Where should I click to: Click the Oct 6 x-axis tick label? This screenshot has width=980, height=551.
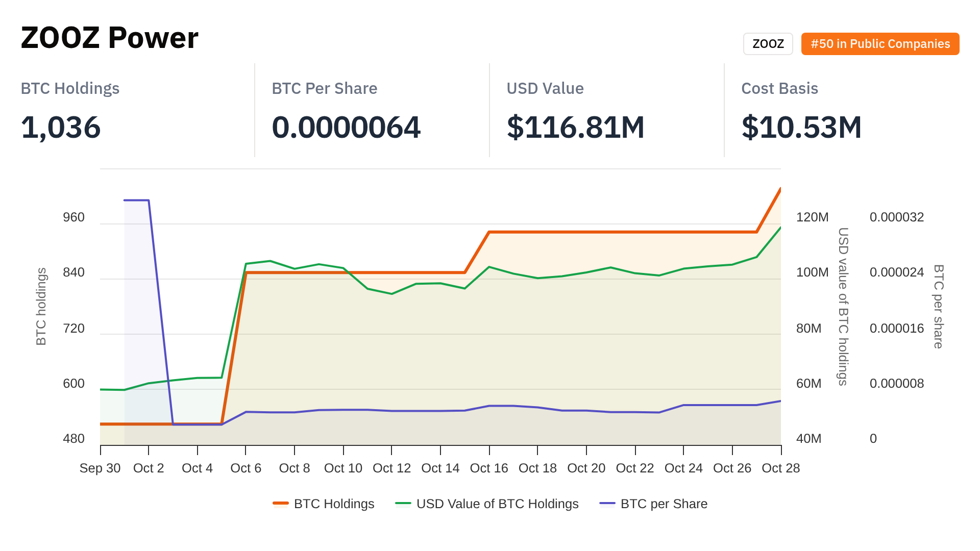246,468
